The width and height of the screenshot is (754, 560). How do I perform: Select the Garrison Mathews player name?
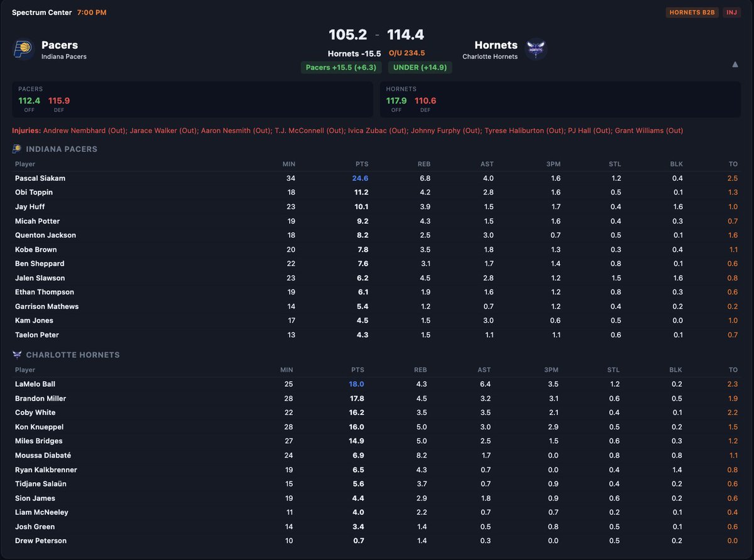[46, 306]
